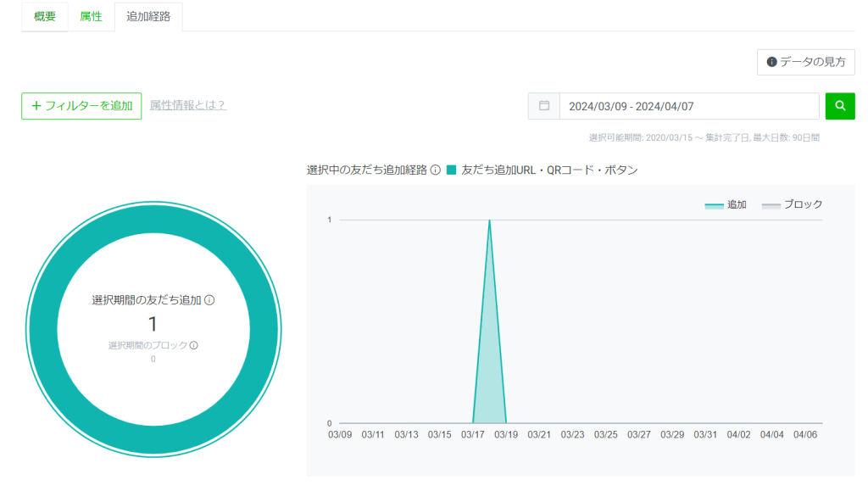Click the calendar icon beside date range
This screenshot has height=491, width=868.
544,106
